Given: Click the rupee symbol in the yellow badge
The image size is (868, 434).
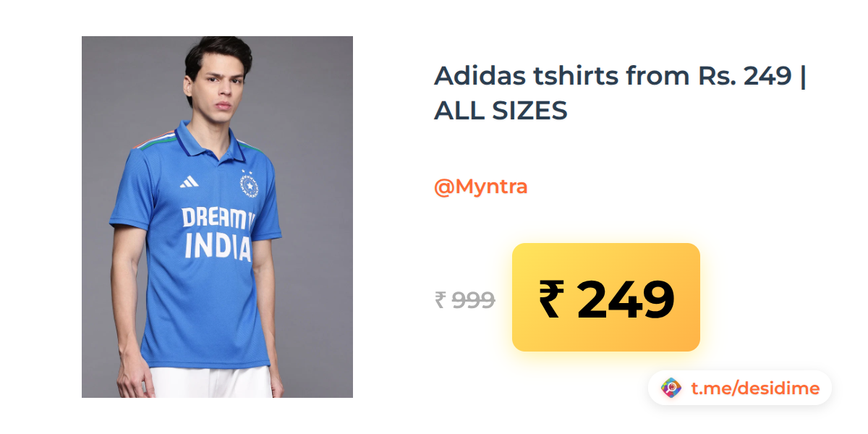Looking at the screenshot, I should [x=550, y=299].
